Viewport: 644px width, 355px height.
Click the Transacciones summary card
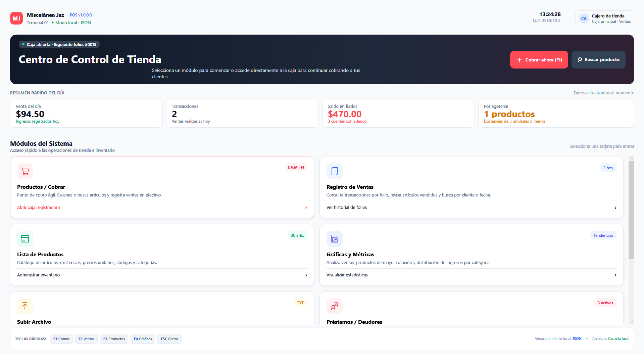(242, 114)
